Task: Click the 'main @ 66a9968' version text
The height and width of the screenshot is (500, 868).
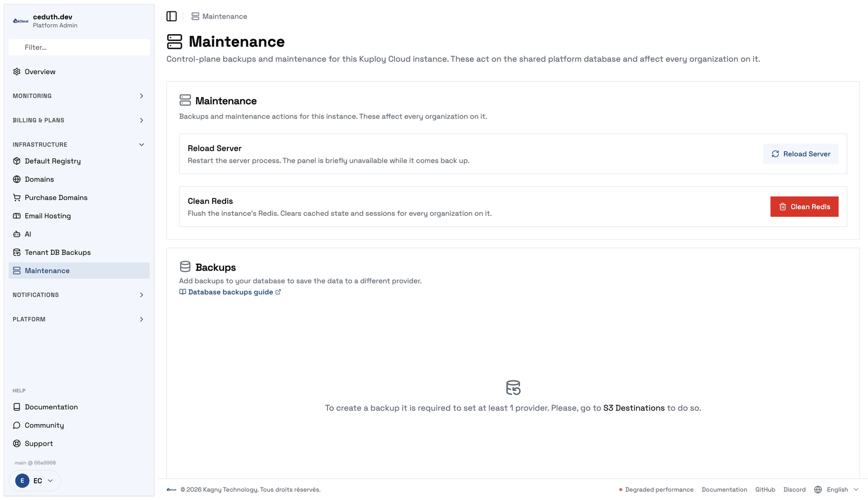Action: pyautogui.click(x=35, y=463)
